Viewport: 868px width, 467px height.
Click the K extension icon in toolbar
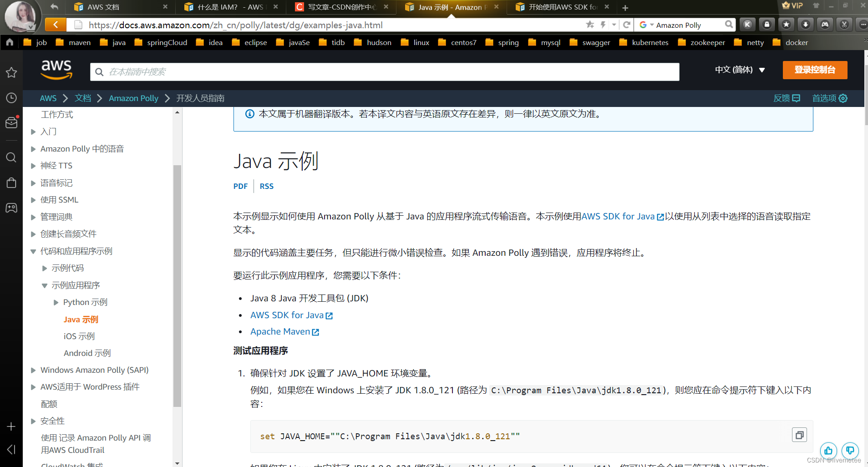pos(747,25)
